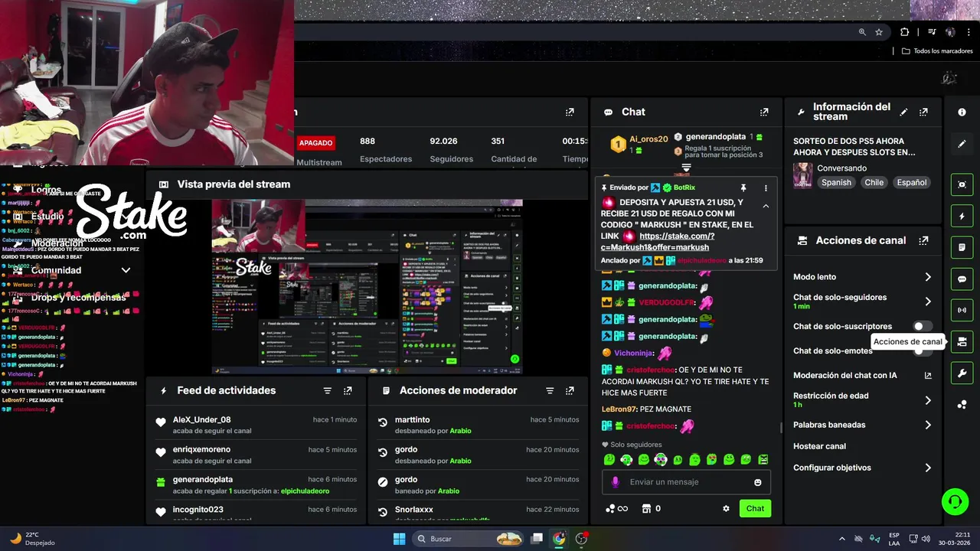Image resolution: width=980 pixels, height=551 pixels.
Task: Open the emoji picker in the message box
Action: 758,482
